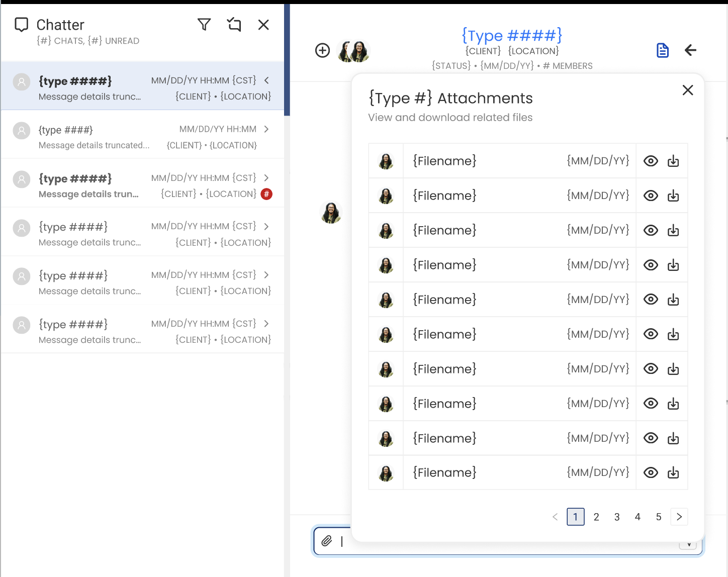The width and height of the screenshot is (728, 577).
Task: Close the Chatter panel
Action: tap(263, 25)
